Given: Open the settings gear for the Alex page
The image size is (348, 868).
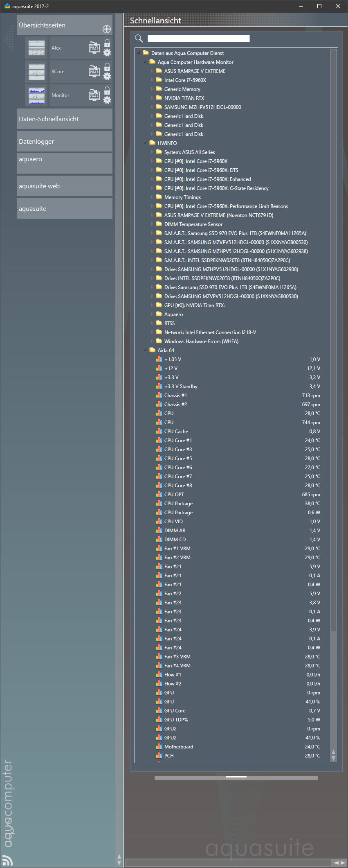Looking at the screenshot, I should pos(107,52).
